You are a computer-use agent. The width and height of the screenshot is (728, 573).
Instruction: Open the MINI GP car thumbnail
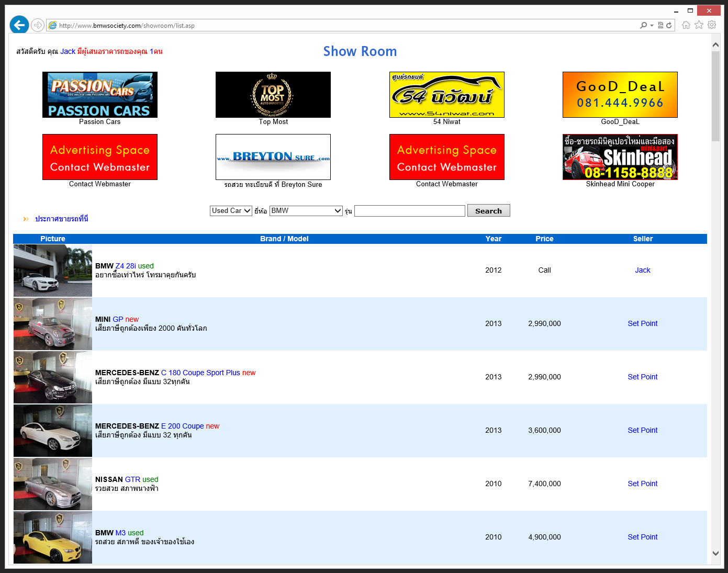coord(53,324)
